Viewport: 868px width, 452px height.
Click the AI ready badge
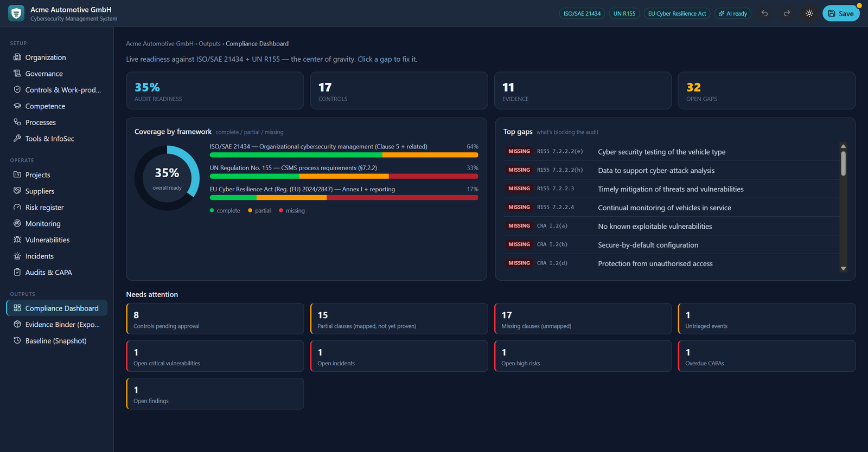click(x=733, y=14)
